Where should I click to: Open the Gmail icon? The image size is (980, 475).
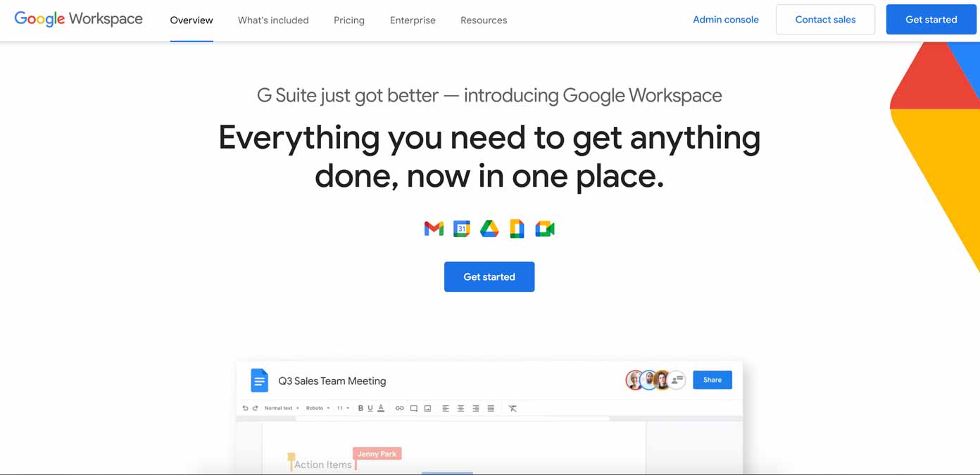pos(433,228)
